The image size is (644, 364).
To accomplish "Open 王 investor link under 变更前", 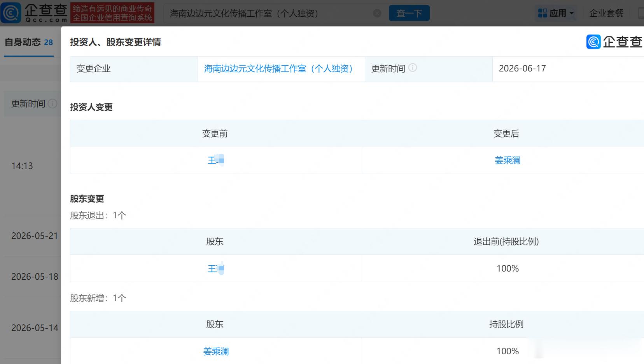I will click(216, 160).
